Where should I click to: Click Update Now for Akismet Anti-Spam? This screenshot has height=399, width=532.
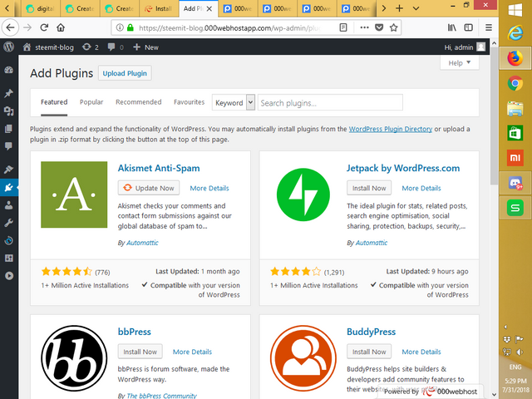pos(149,188)
